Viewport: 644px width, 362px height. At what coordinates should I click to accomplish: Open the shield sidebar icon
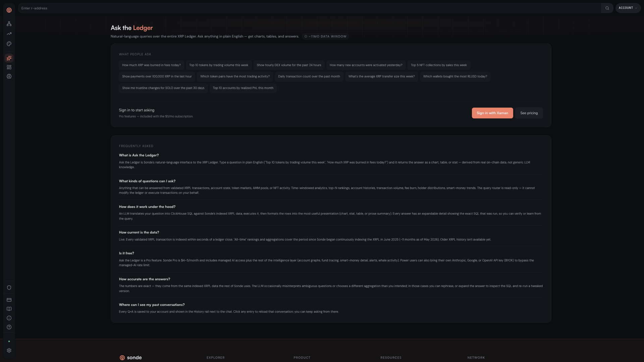pos(9,288)
